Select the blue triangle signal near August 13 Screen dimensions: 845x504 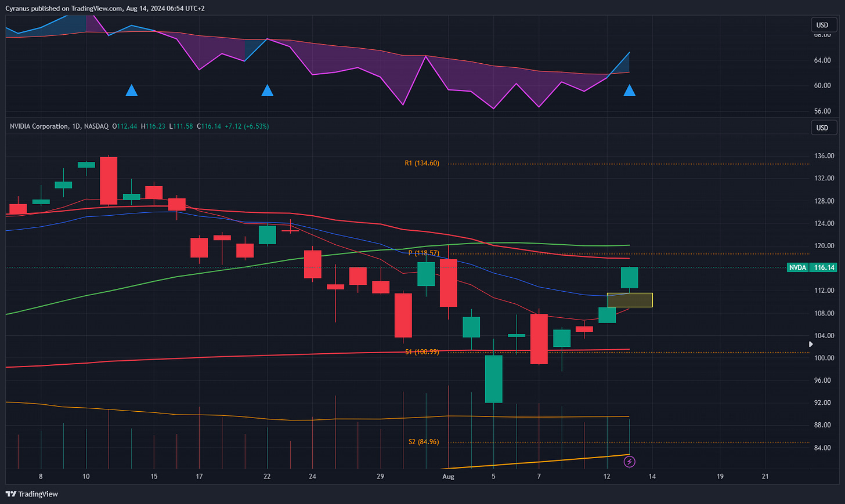pos(629,90)
